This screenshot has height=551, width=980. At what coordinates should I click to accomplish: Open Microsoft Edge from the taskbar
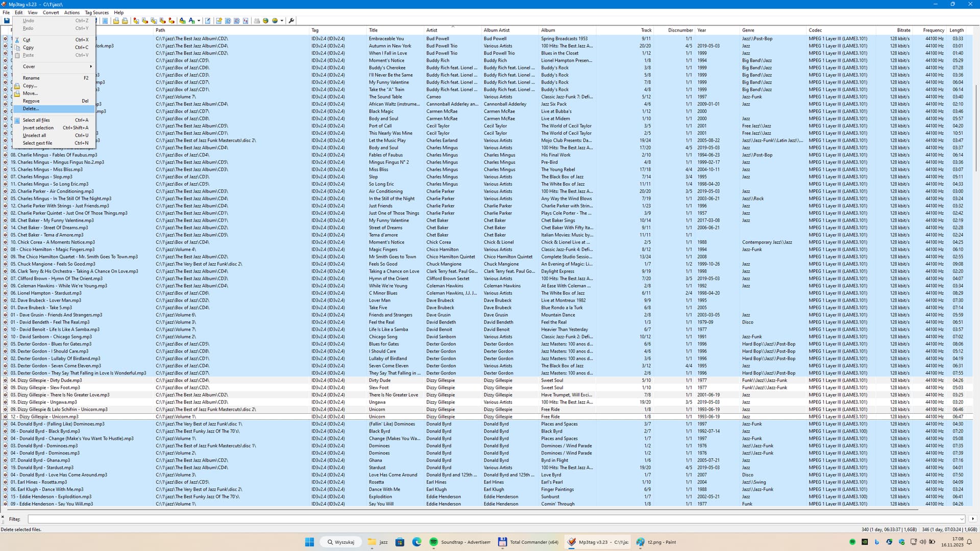pyautogui.click(x=417, y=542)
